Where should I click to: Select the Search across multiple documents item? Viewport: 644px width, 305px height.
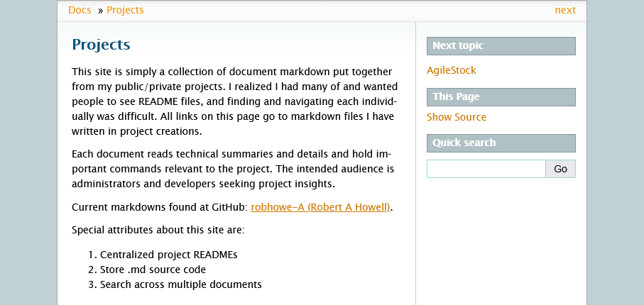pos(181,284)
